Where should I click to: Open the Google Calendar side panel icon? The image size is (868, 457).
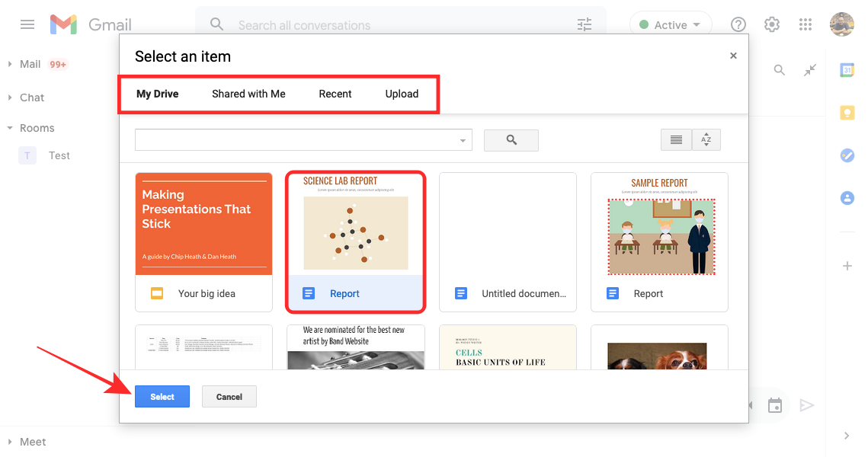click(847, 70)
